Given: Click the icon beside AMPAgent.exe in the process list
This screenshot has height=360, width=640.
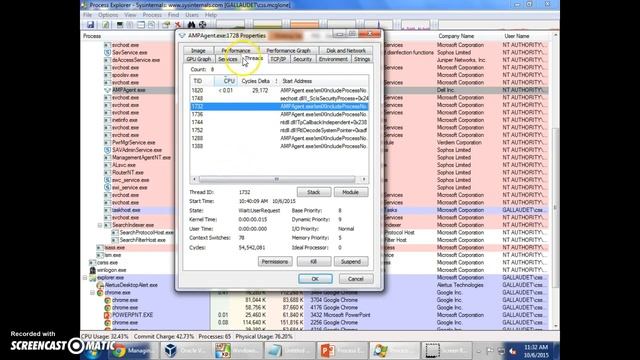Looking at the screenshot, I should 107,90.
